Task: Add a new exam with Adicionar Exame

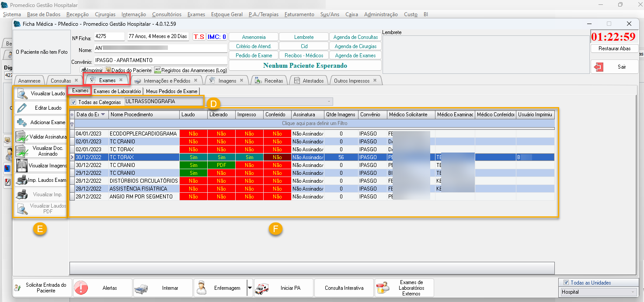Action: pyautogui.click(x=40, y=122)
